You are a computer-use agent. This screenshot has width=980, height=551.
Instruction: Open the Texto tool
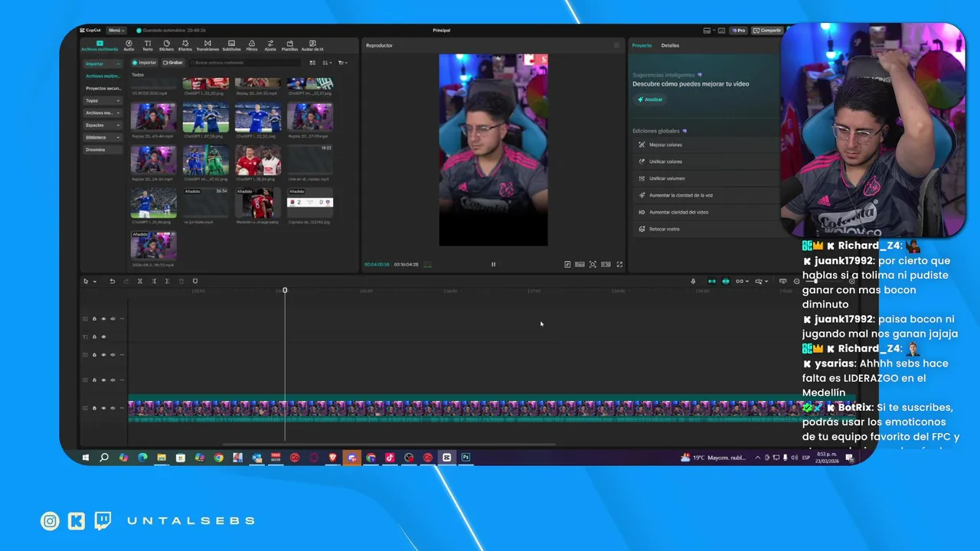[147, 46]
